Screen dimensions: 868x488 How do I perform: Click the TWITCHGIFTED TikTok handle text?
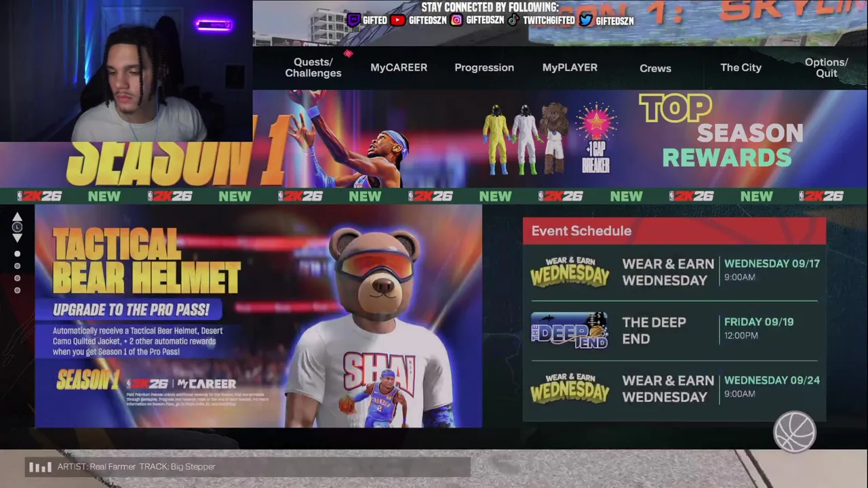pyautogui.click(x=548, y=20)
